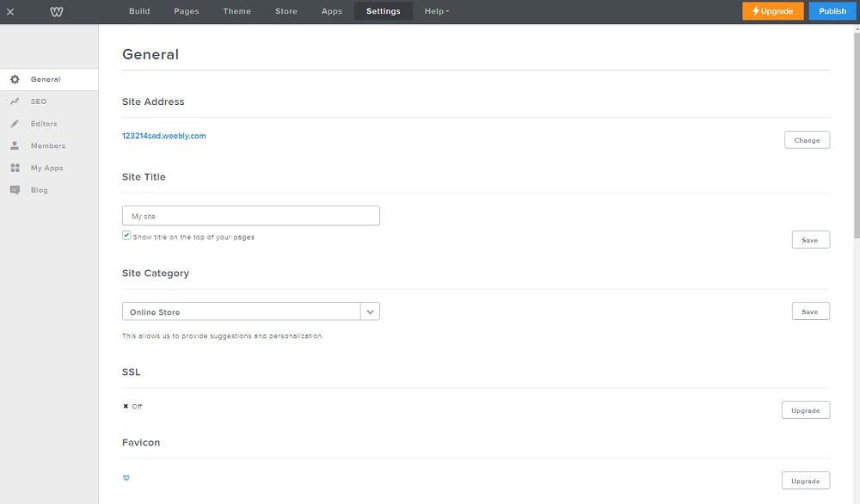Screen dimensions: 860x504
Task: Click the Favicon preview image
Action: pos(126,477)
